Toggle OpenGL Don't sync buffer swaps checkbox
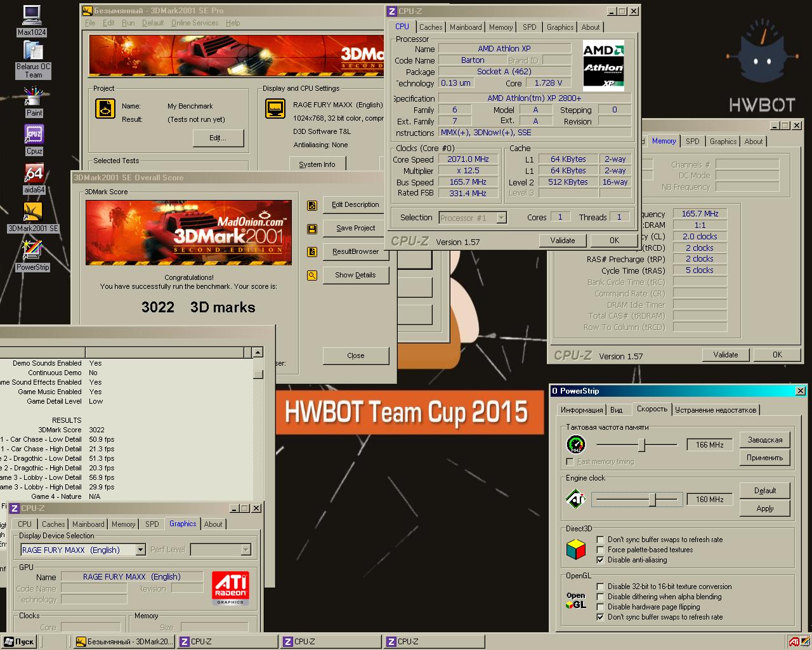 pos(600,617)
